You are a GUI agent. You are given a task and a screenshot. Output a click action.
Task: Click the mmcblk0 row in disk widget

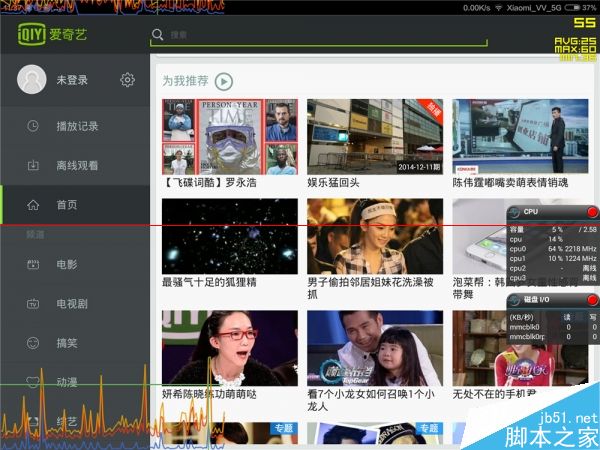coord(553,327)
